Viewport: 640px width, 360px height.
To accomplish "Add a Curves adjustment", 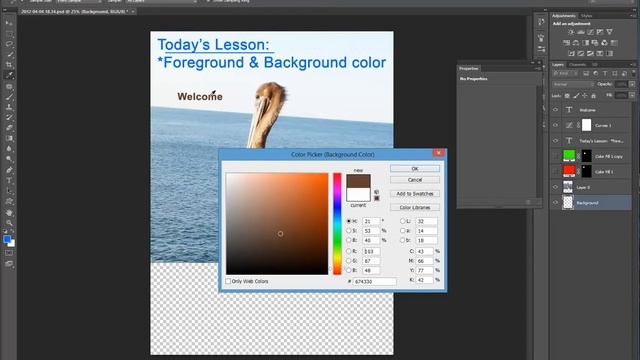I will point(590,32).
